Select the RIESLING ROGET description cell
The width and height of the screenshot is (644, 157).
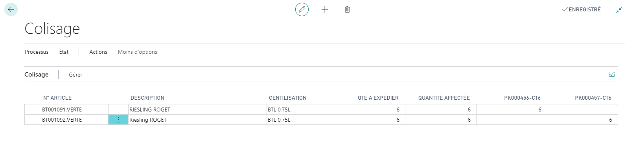point(197,110)
